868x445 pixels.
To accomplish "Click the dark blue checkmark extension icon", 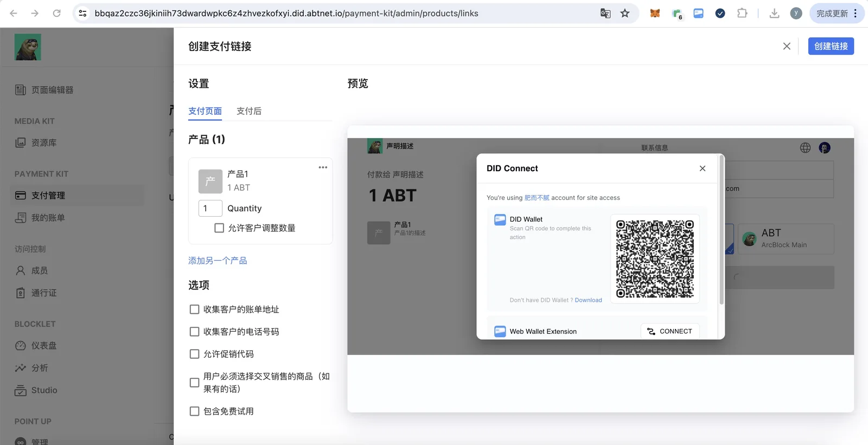I will [x=720, y=13].
